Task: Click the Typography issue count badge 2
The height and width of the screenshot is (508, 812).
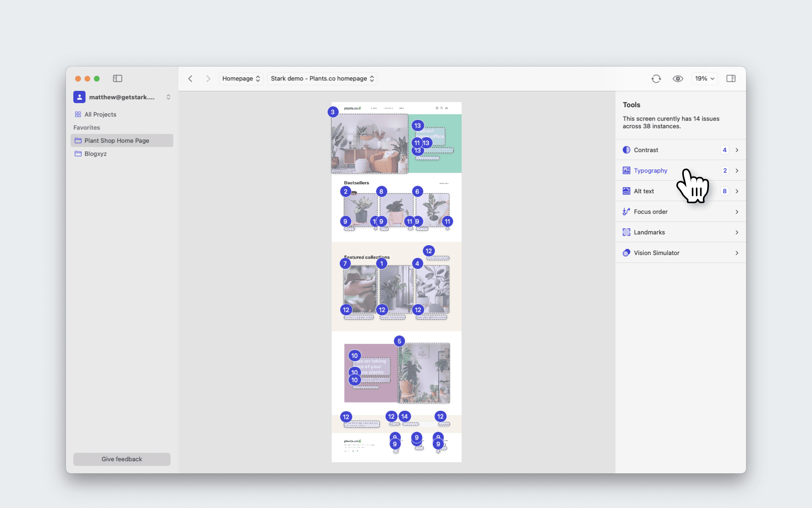Action: [x=724, y=170]
